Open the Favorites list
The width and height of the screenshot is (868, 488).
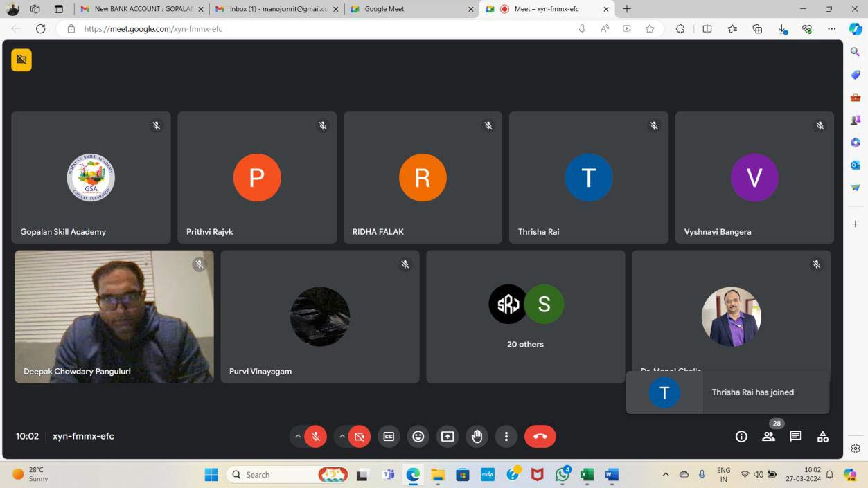(x=732, y=28)
